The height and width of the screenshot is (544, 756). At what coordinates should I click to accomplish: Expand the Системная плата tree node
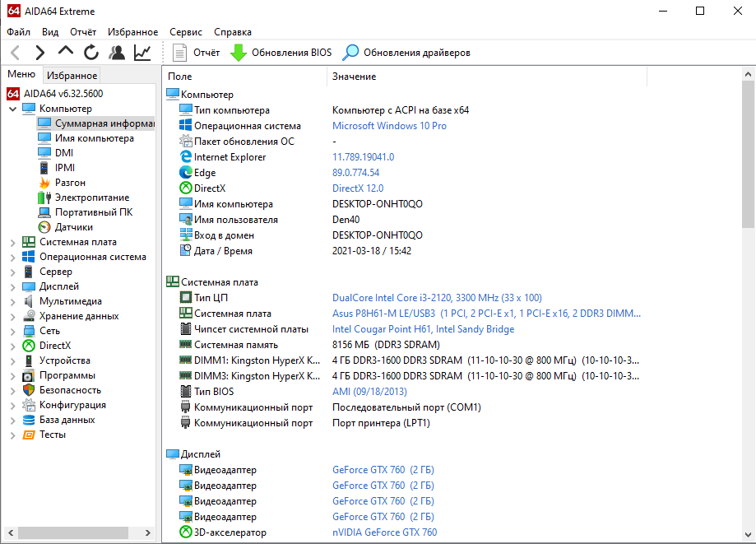[x=13, y=243]
